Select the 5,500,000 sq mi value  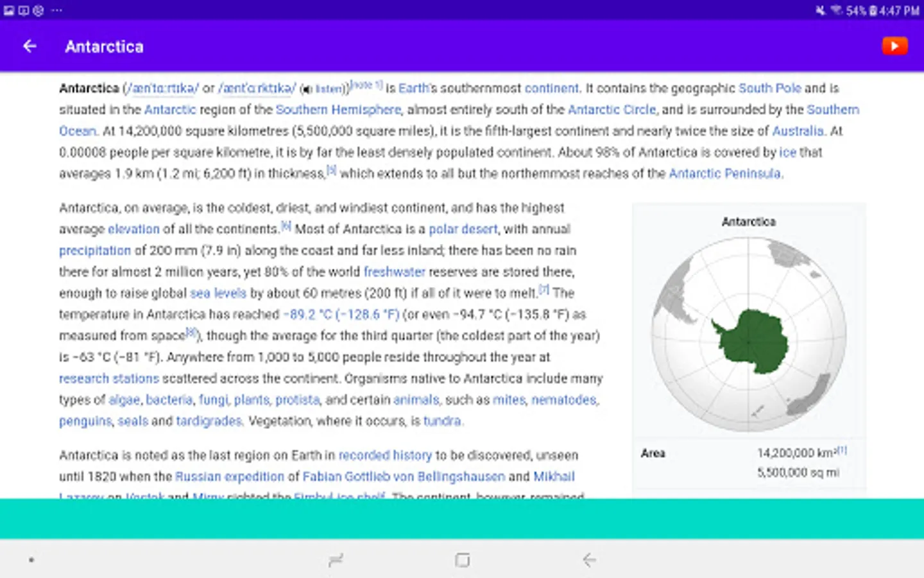coord(798,473)
